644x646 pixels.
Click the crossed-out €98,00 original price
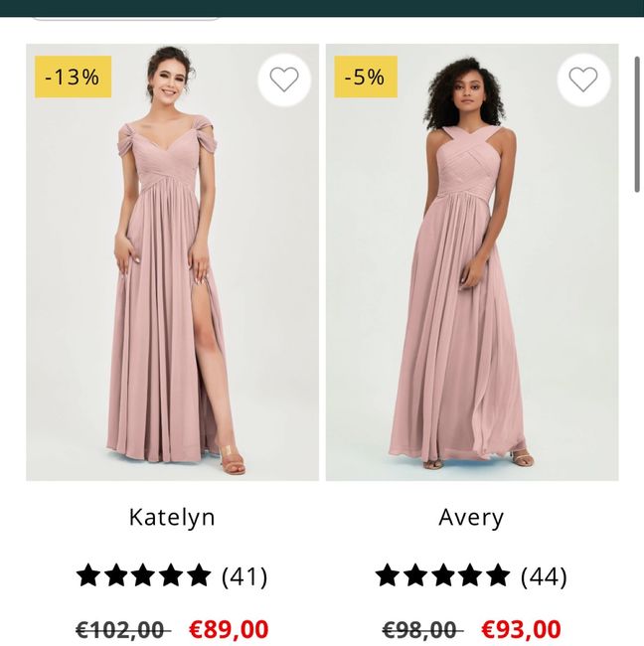coord(422,630)
